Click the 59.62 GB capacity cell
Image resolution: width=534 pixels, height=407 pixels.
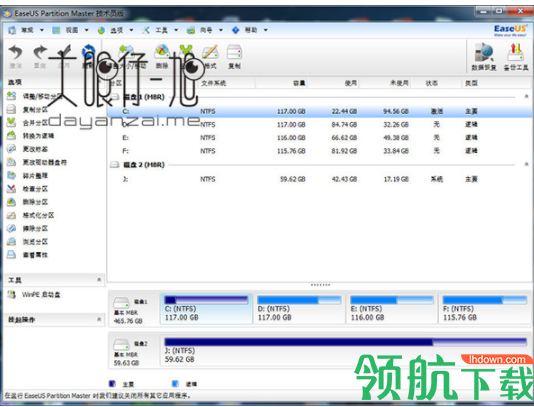[293, 179]
